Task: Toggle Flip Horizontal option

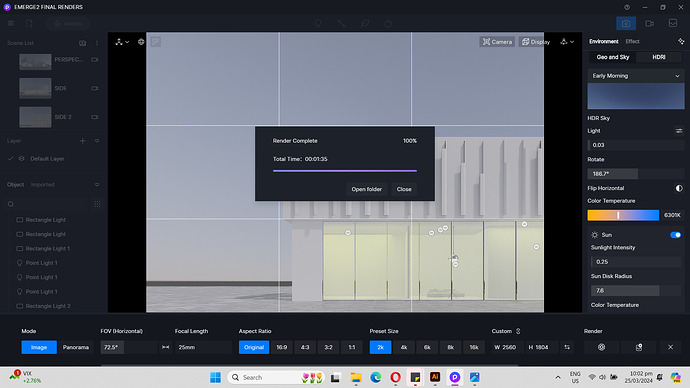Action: pyautogui.click(x=679, y=188)
